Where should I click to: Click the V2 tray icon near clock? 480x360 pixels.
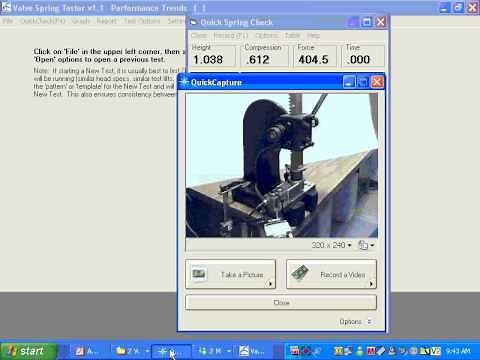435,351
